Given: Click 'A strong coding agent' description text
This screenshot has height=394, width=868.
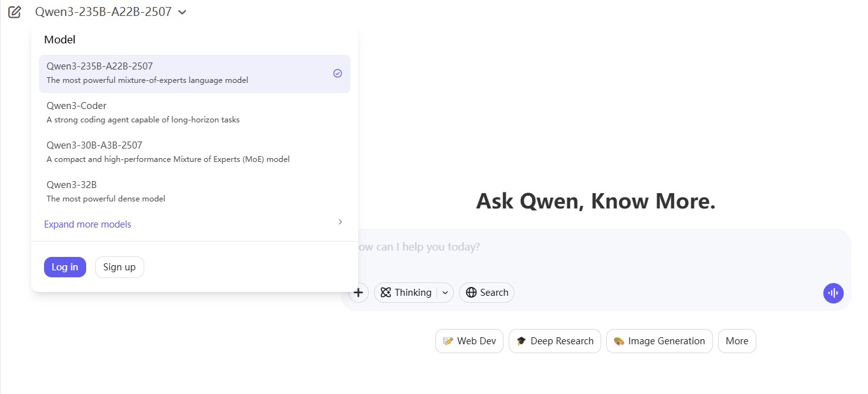Looking at the screenshot, I should pos(143,120).
